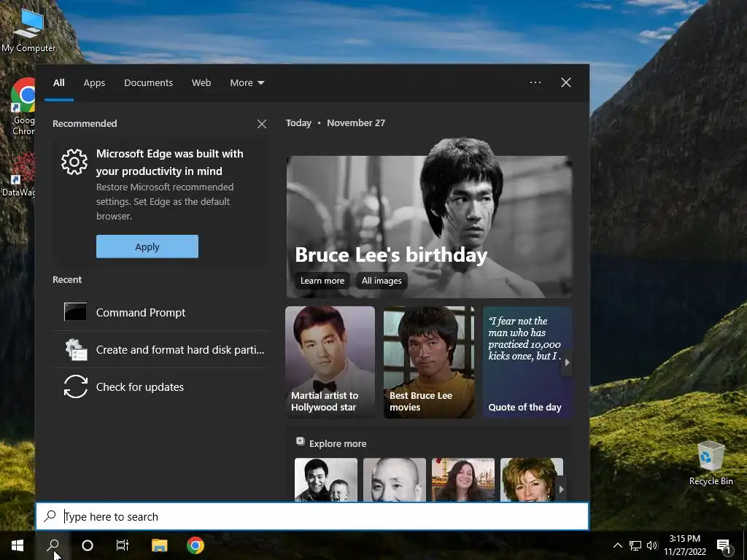The width and height of the screenshot is (747, 560).
Task: Open the dark-haired woman Explore thumbnail
Action: click(463, 480)
